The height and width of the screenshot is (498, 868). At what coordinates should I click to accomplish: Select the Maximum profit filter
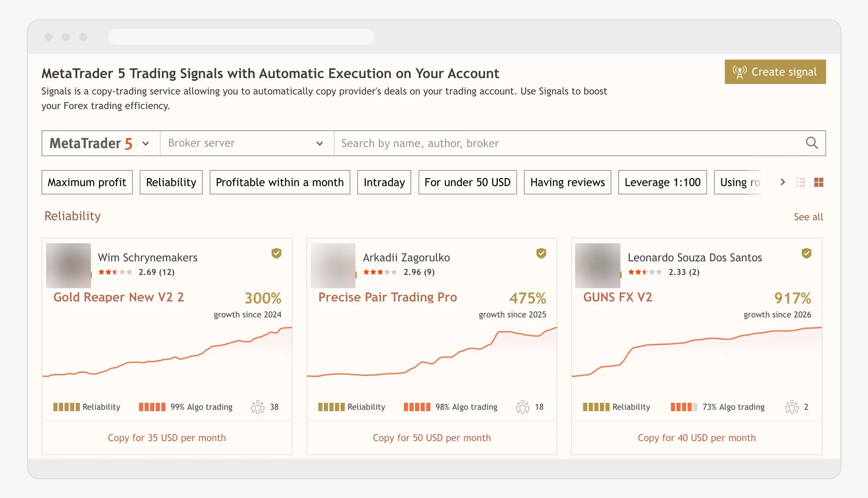87,182
